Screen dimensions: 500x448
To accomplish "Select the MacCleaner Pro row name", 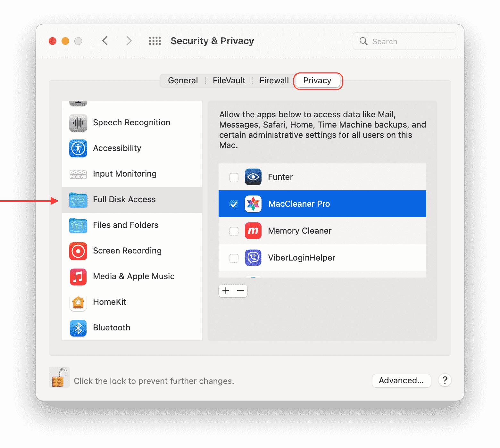I will (x=299, y=204).
